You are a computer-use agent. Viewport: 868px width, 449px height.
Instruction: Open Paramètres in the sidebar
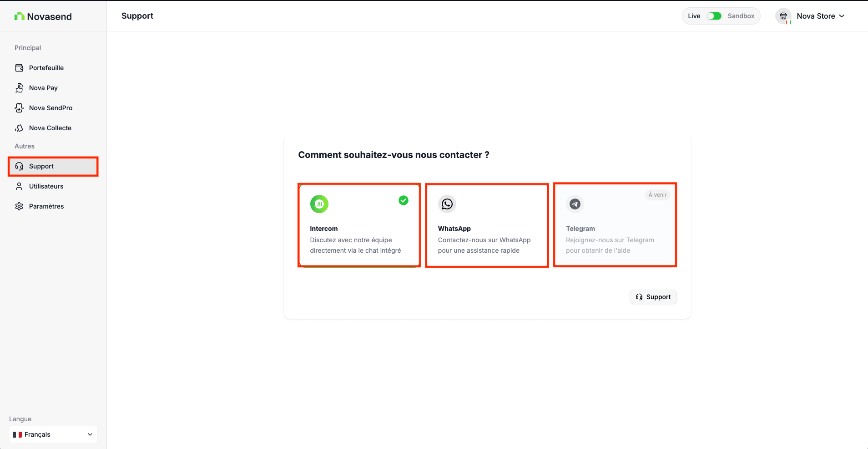(x=53, y=206)
